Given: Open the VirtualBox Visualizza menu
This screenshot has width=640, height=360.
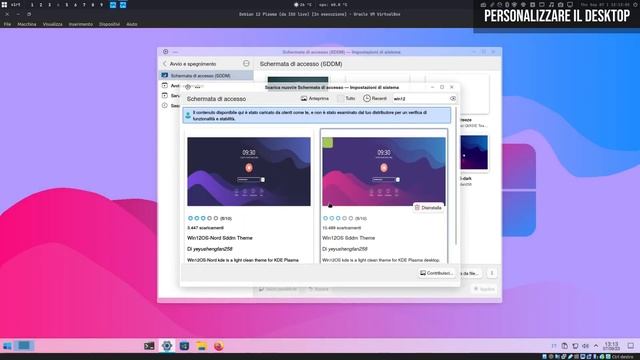Looking at the screenshot, I should tap(53, 24).
